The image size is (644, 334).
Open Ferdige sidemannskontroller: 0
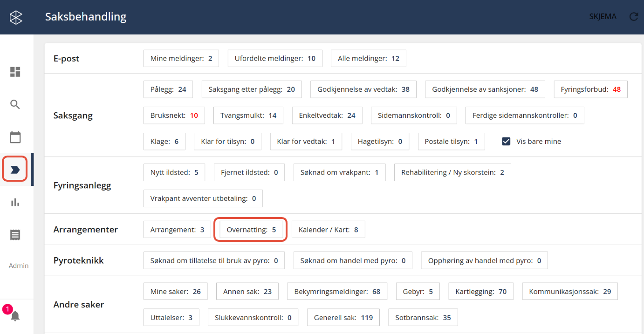coord(525,116)
